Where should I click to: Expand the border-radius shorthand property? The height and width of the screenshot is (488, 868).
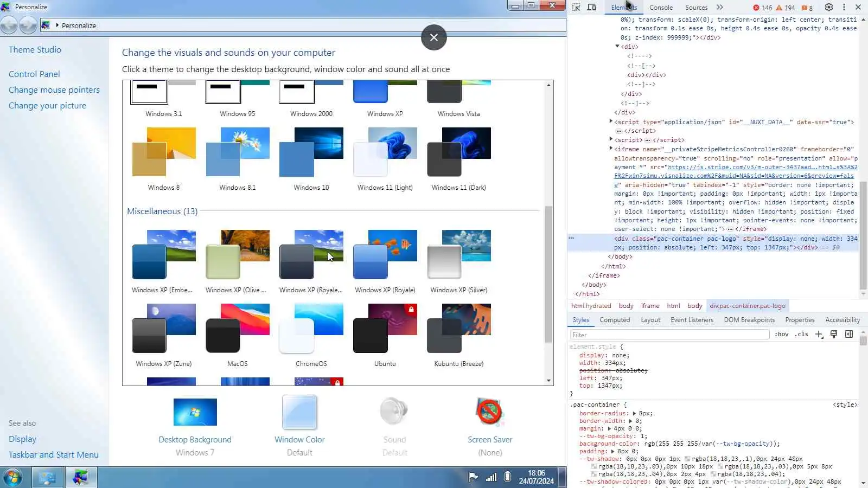coord(634,413)
